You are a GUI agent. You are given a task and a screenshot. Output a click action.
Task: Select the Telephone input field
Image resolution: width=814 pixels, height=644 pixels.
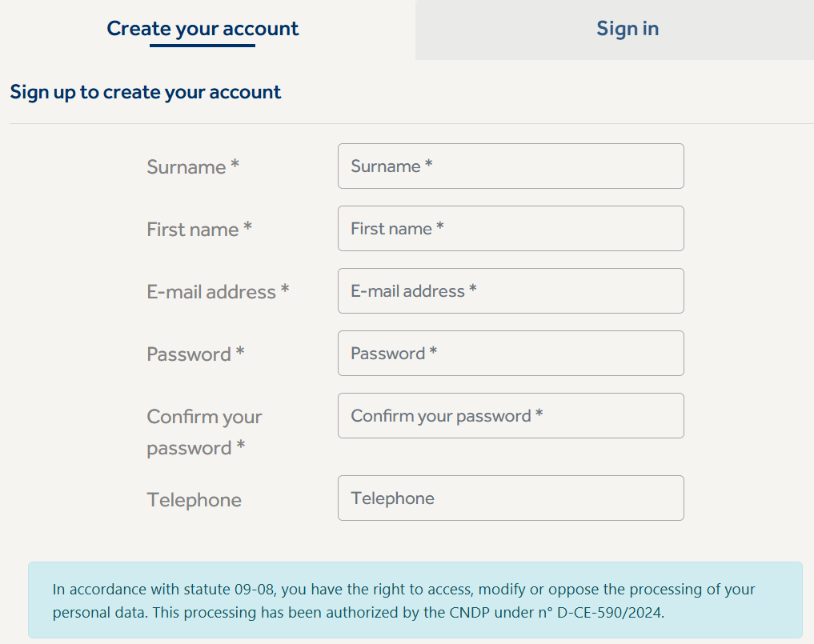pyautogui.click(x=511, y=498)
